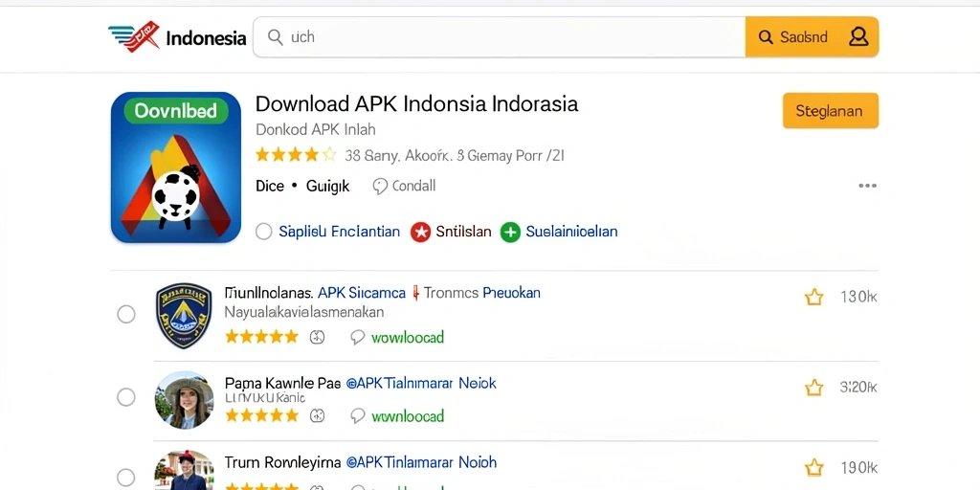The height and width of the screenshot is (490, 980).
Task: Click the comment bubble in the Pama Kawnle Pae row
Action: point(358,415)
